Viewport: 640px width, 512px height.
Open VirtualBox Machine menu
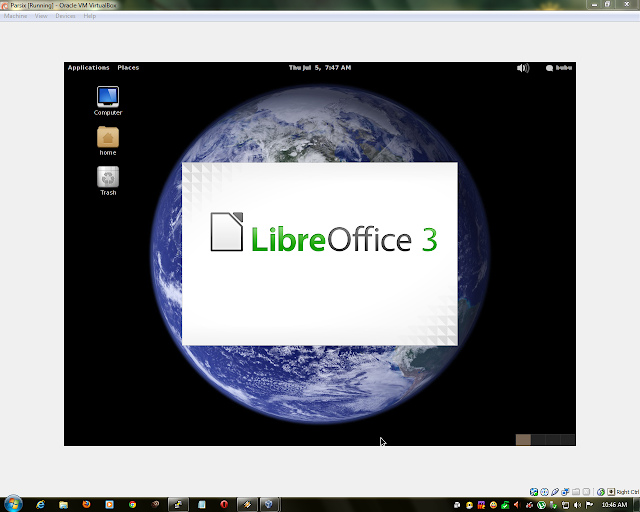tap(16, 16)
